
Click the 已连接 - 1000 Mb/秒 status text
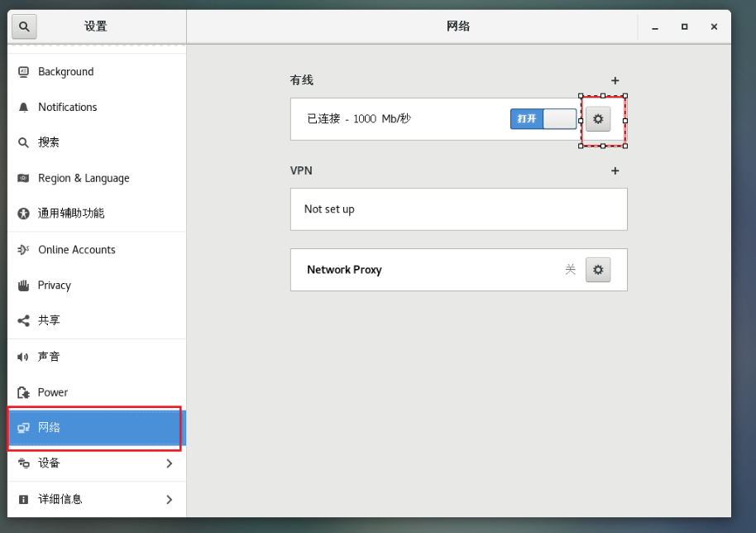point(359,118)
